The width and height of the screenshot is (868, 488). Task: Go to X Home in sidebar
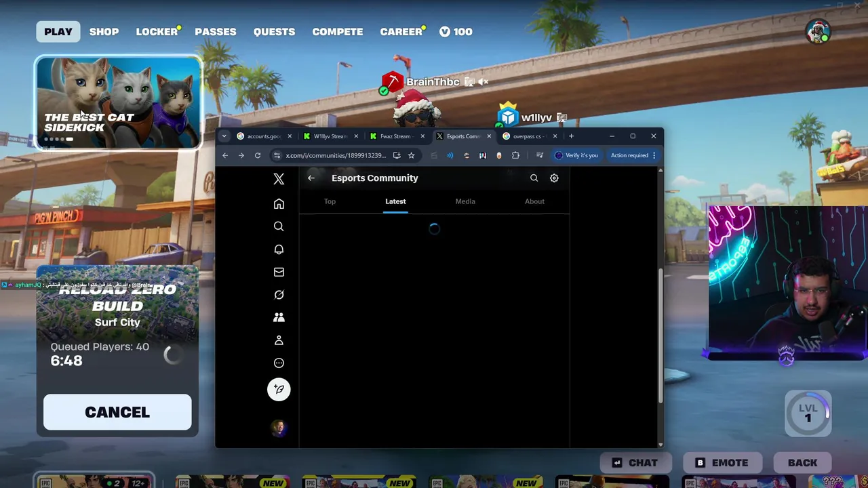tap(279, 204)
